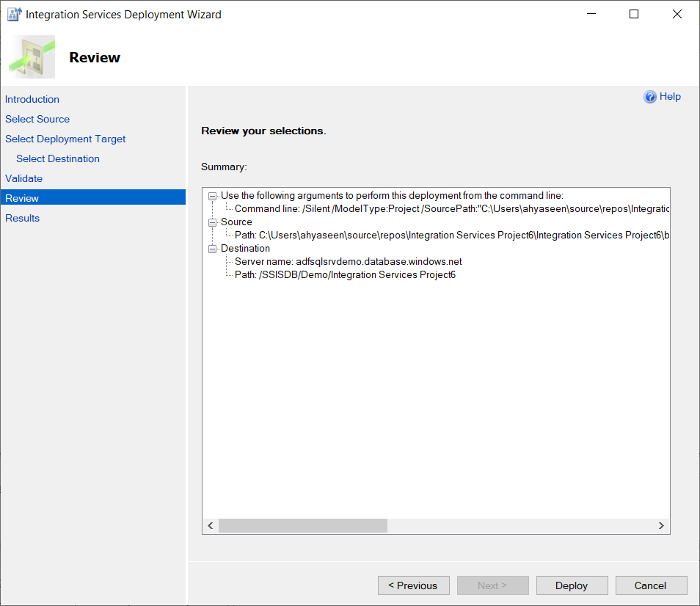Click the highlighted Review step
The image size is (700, 606).
[22, 197]
